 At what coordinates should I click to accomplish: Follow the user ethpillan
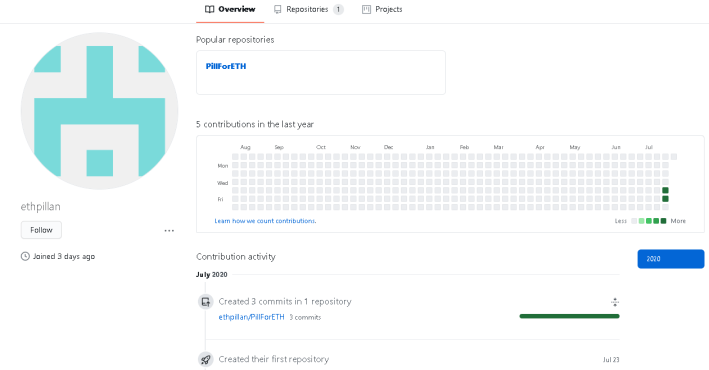[x=41, y=230]
